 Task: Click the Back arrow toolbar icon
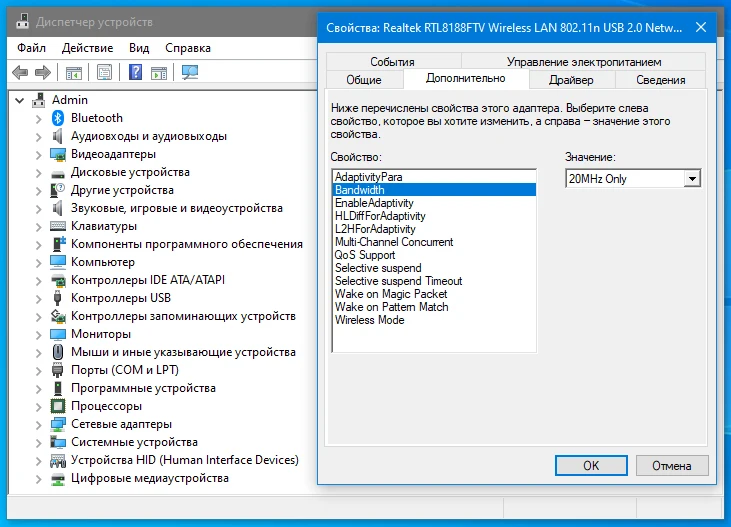coord(20,72)
